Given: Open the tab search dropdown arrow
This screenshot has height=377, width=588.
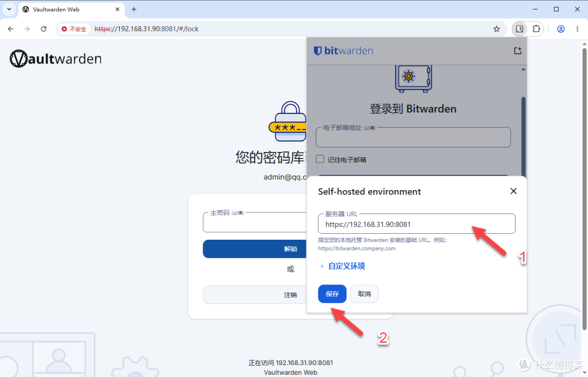Looking at the screenshot, I should [9, 9].
